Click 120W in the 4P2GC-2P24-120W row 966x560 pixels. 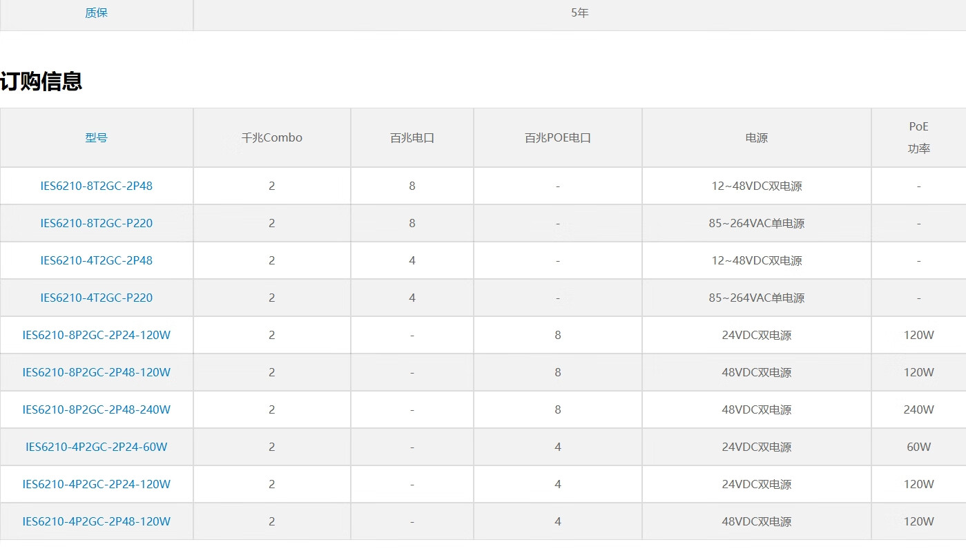pyautogui.click(x=919, y=484)
